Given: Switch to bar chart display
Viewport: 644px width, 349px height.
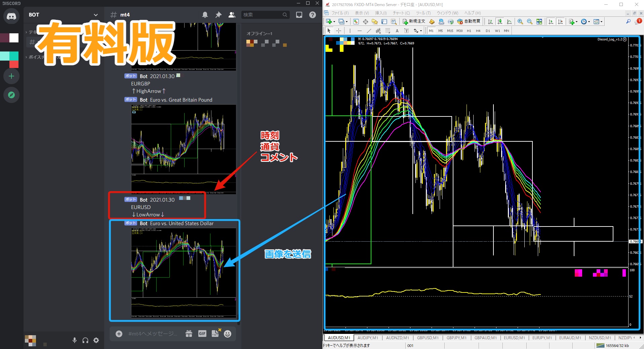Looking at the screenshot, I should coord(490,22).
